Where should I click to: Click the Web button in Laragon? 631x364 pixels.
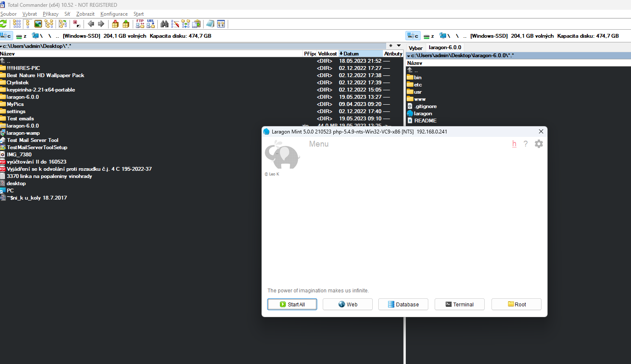click(348, 304)
